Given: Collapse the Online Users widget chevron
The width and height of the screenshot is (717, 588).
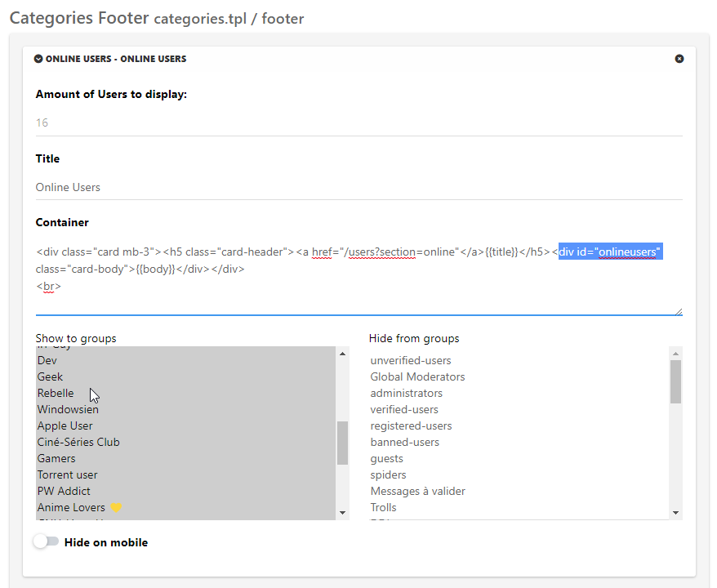Looking at the screenshot, I should tap(39, 59).
